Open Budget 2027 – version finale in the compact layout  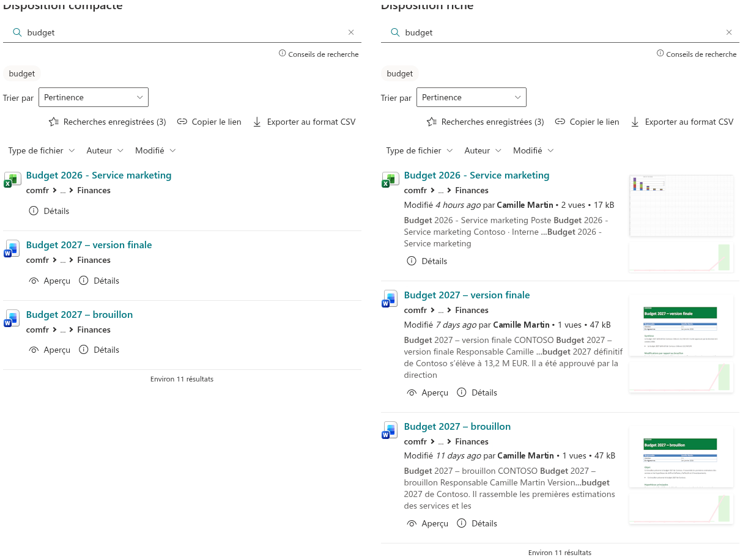[x=89, y=245]
